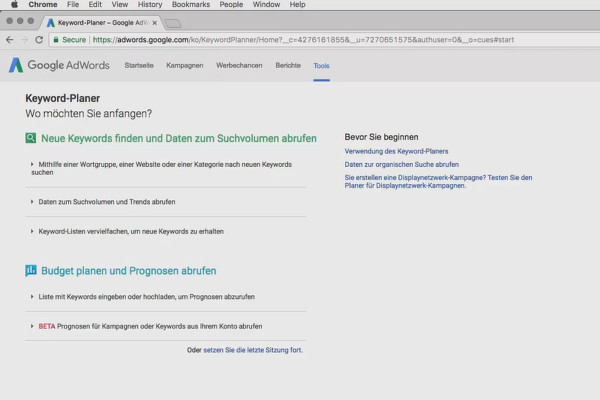
Task: Open Displaynetzwerk-Kampagnen planner link
Action: click(x=438, y=181)
